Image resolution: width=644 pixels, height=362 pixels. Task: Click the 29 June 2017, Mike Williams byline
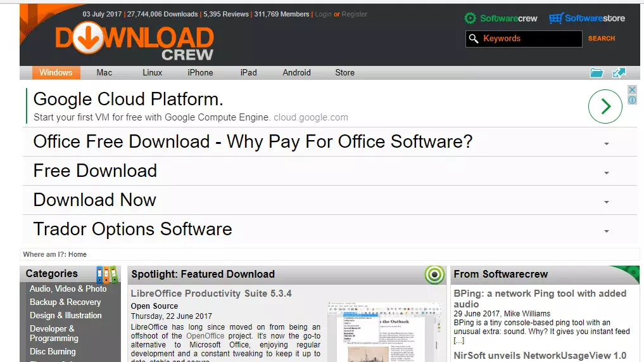click(502, 313)
